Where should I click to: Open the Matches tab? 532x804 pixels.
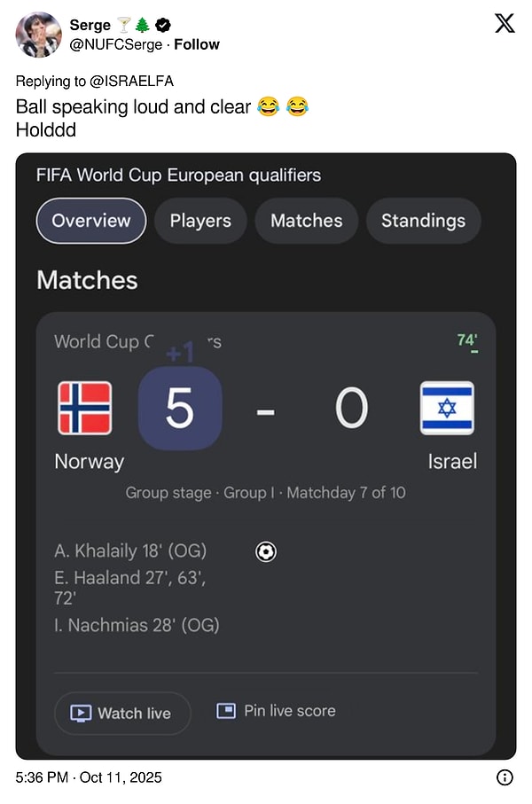tap(307, 221)
